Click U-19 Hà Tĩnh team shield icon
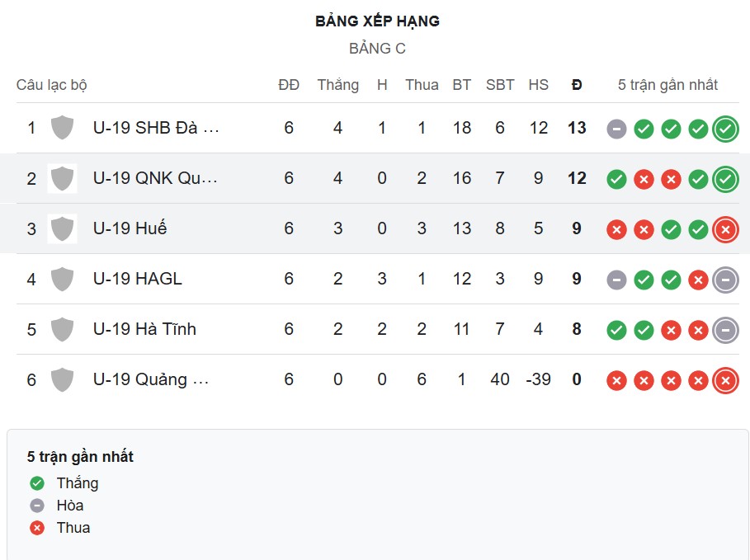This screenshot has width=750, height=560. pos(62,329)
